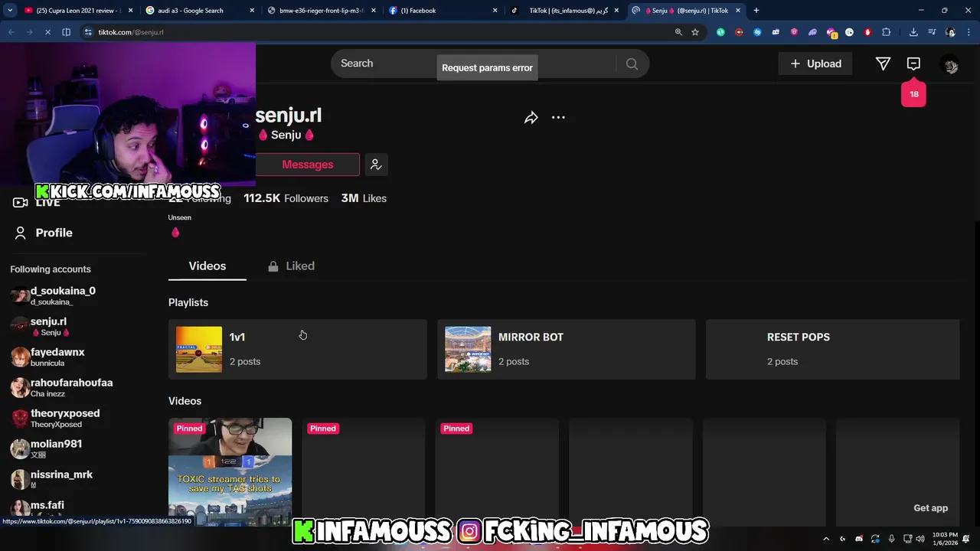Close the Facebook browser tab
The image size is (980, 551).
coord(495,11)
